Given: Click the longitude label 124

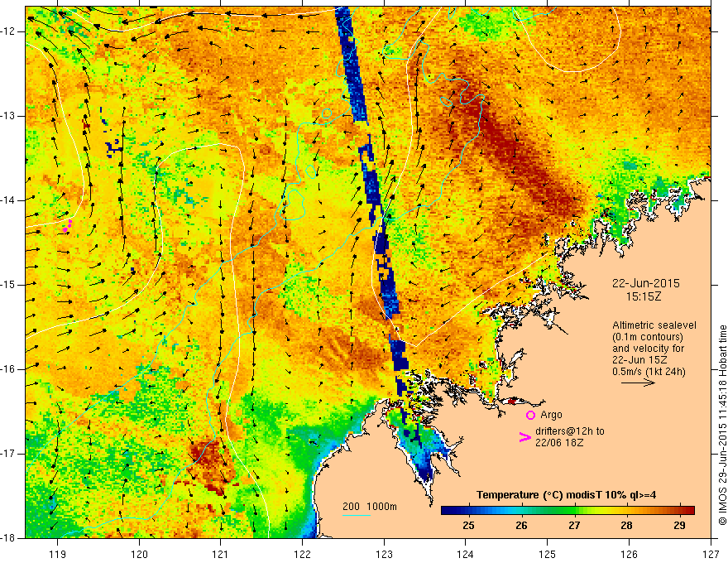Looking at the screenshot, I should click(x=466, y=554).
